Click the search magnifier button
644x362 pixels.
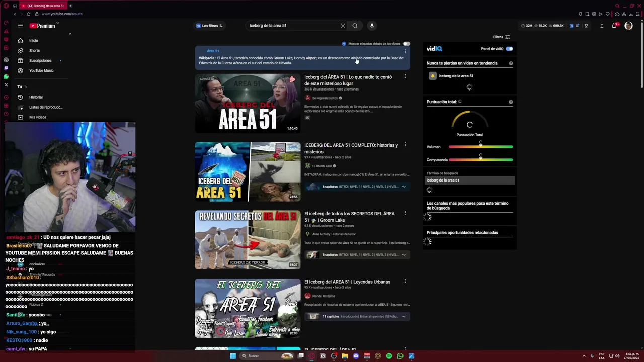click(x=355, y=26)
